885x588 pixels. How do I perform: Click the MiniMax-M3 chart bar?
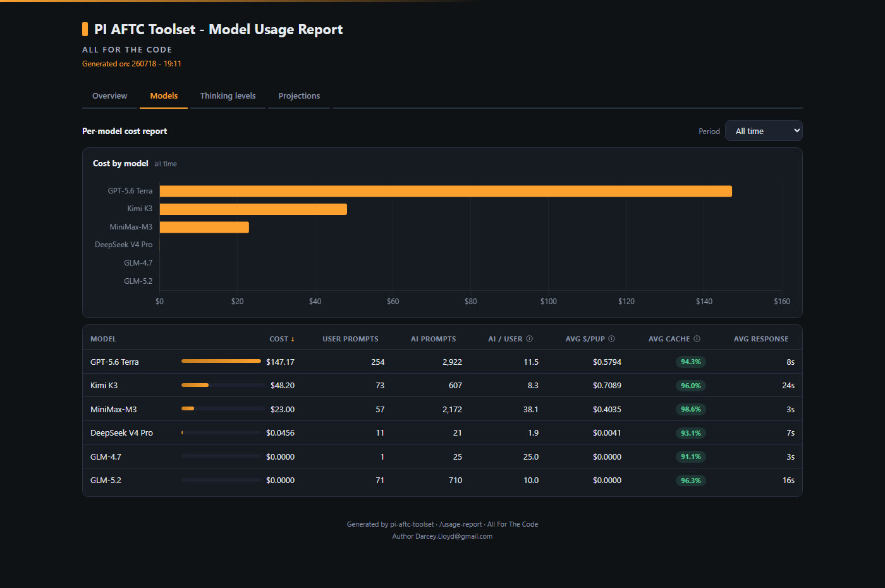204,227
